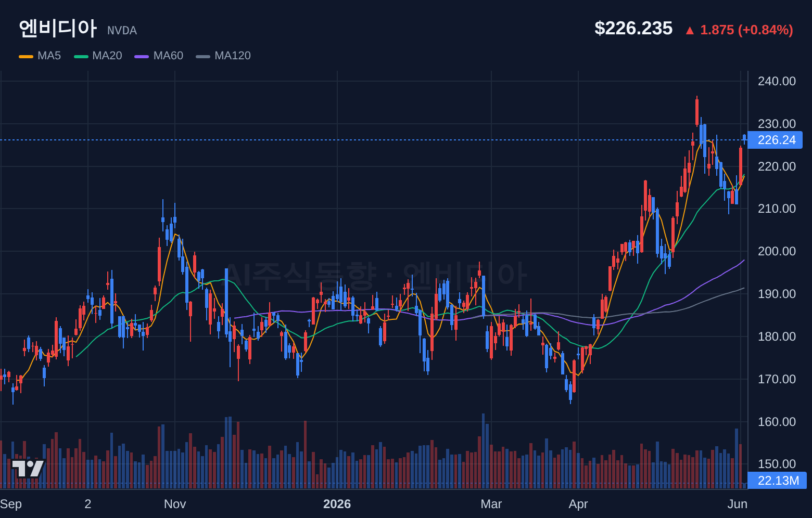Click the red up-triangle change indicator
812x518 pixels.
690,31
